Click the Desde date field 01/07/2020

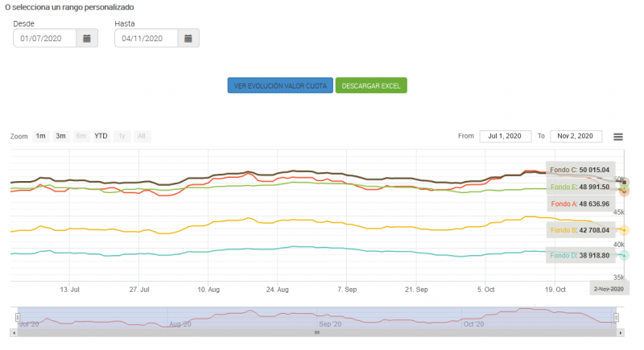coord(45,38)
